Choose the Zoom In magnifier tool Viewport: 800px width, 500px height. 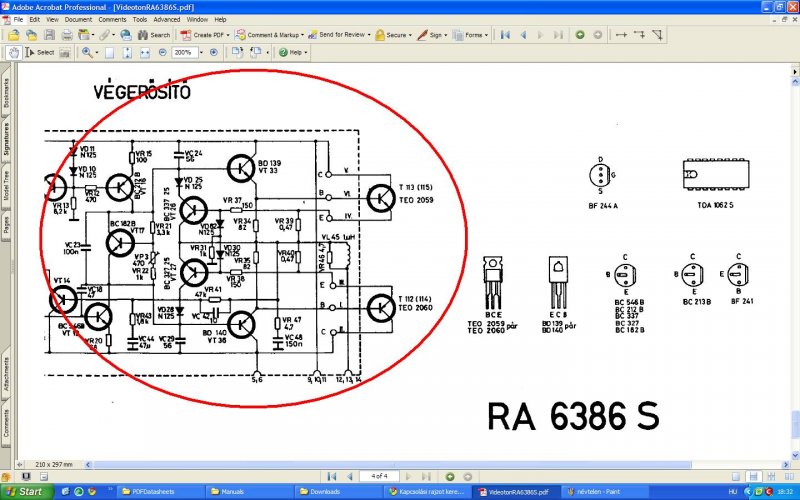[x=87, y=52]
